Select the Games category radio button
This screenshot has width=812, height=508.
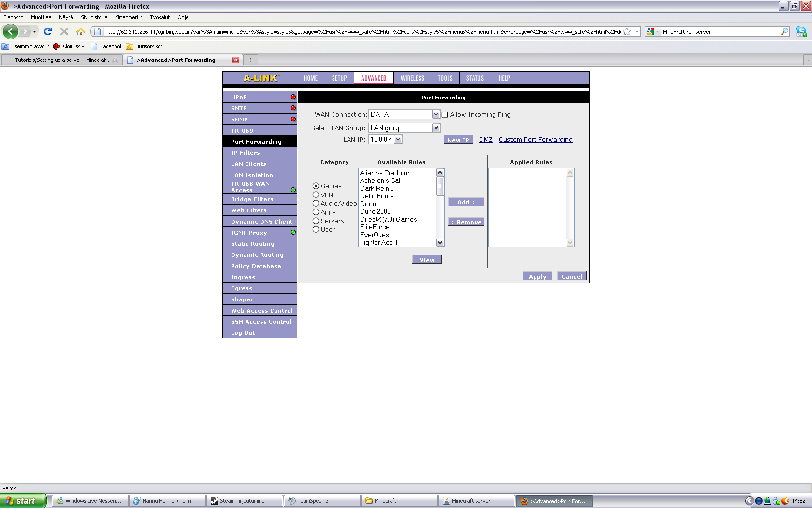point(316,186)
